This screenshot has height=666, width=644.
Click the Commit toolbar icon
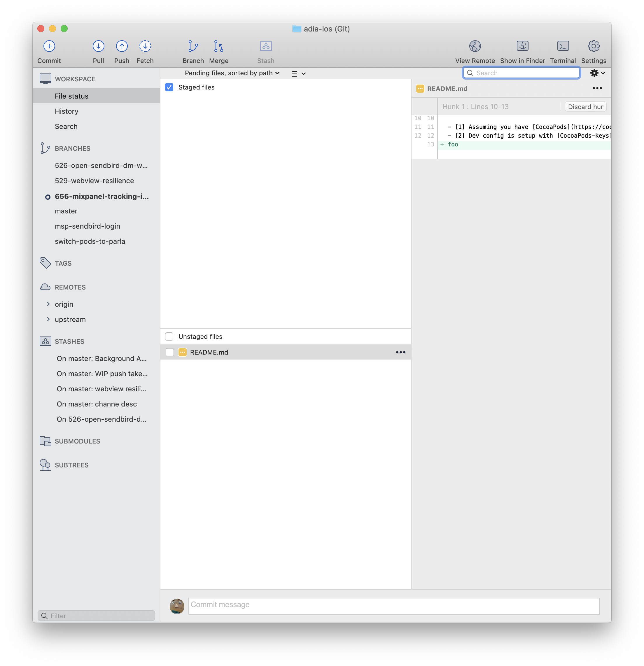[49, 46]
